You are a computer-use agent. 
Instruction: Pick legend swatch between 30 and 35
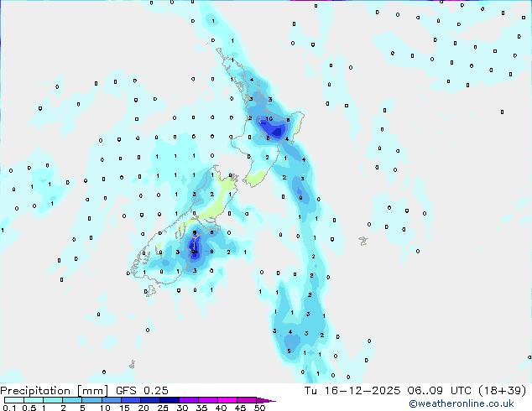(189, 400)
